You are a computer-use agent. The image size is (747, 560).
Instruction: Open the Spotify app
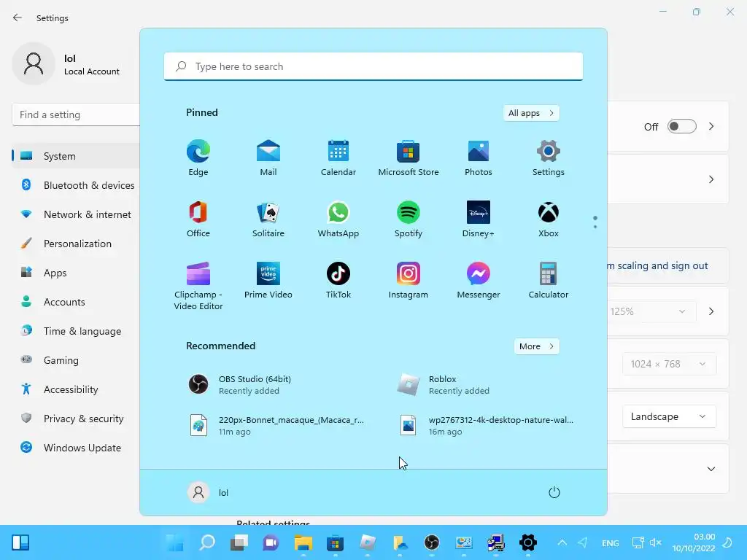pos(409,219)
